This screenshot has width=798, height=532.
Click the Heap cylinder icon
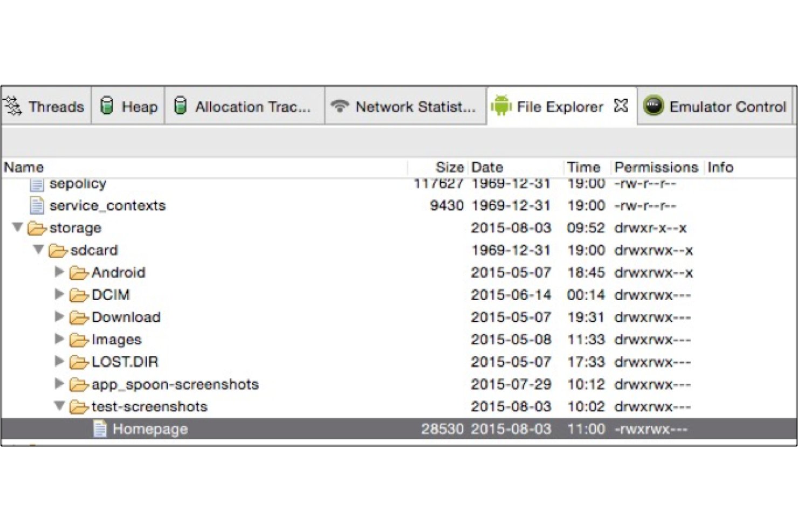click(x=107, y=106)
